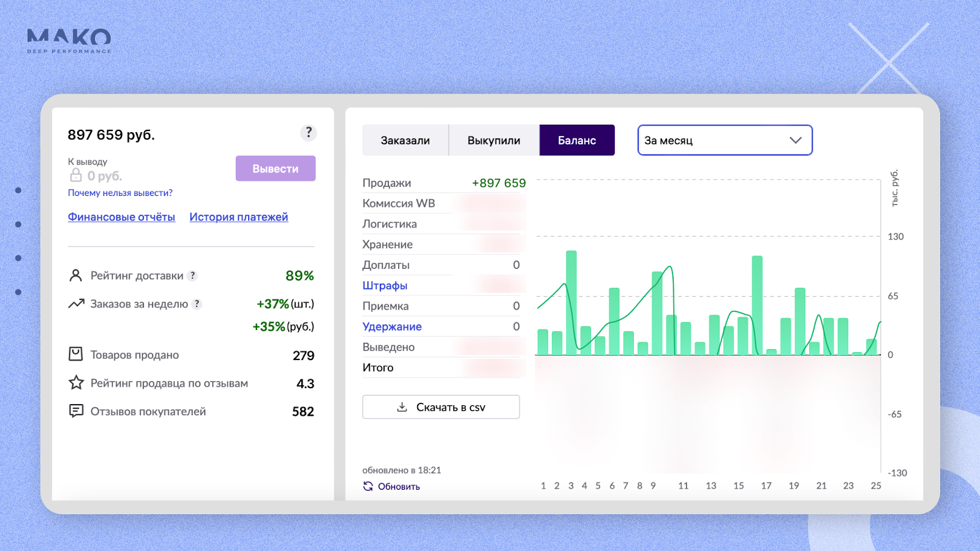Image resolution: width=980 pixels, height=551 pixels.
Task: Click the Приемка row label
Action: point(385,306)
